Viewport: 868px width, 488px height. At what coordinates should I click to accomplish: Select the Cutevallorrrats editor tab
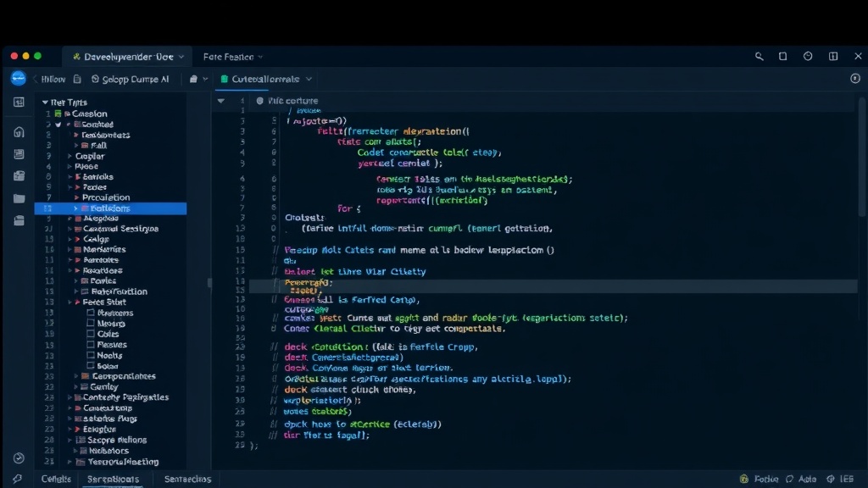click(266, 79)
